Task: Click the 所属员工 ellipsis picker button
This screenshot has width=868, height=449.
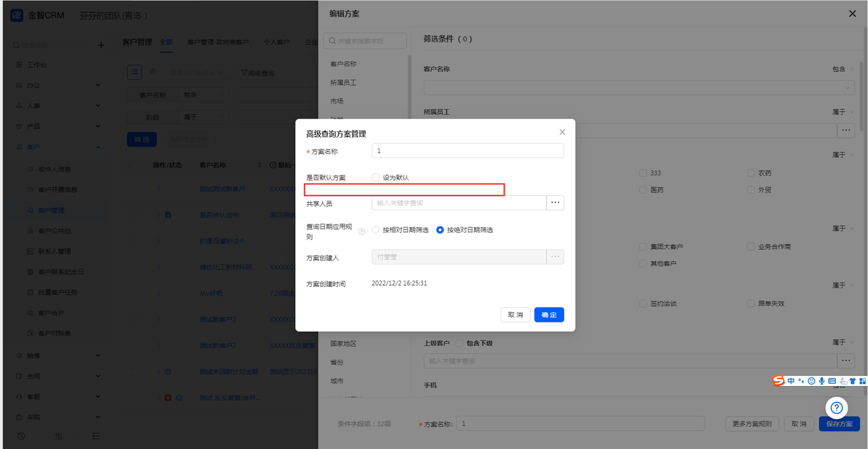Action: click(846, 130)
